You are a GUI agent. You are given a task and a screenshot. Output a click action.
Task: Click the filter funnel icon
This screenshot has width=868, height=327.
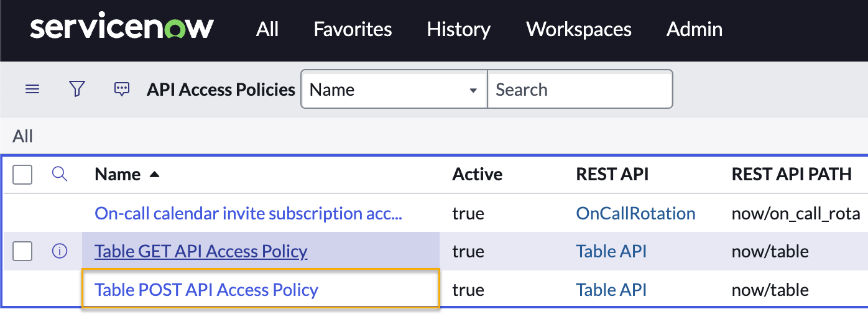pyautogui.click(x=76, y=90)
